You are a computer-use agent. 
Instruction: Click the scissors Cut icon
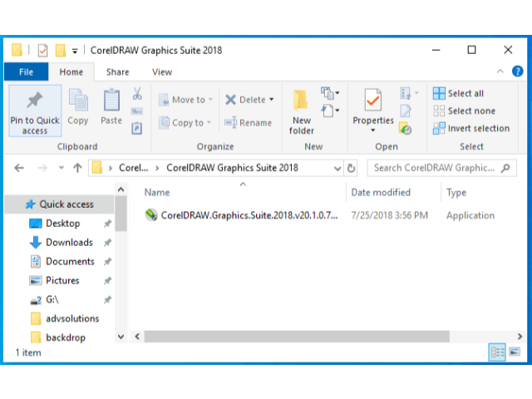coord(137,94)
